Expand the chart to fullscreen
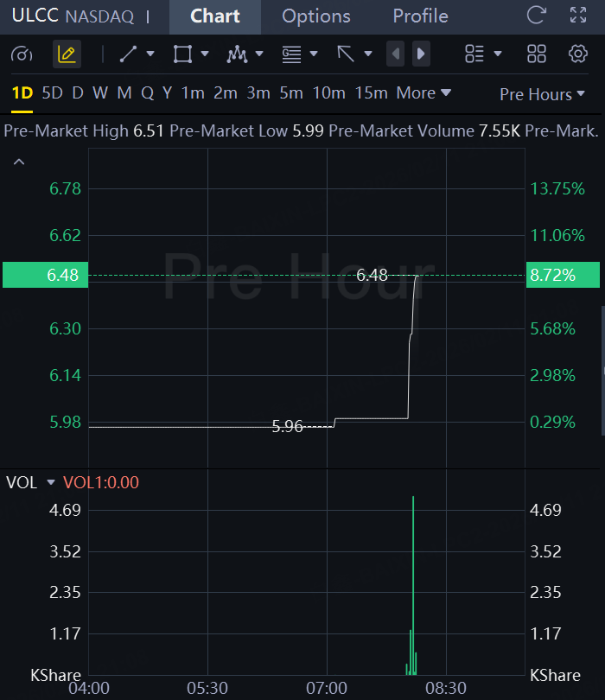 click(578, 16)
